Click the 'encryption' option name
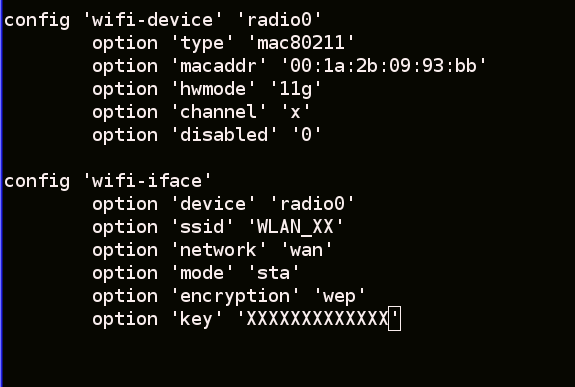Viewport: 575px width, 387px height. 235,297
